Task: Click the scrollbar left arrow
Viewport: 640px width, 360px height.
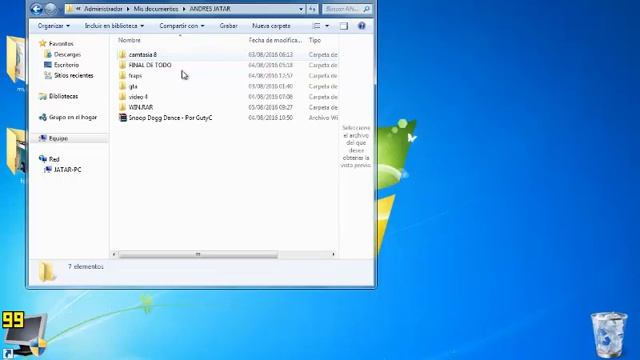Action: point(114,254)
